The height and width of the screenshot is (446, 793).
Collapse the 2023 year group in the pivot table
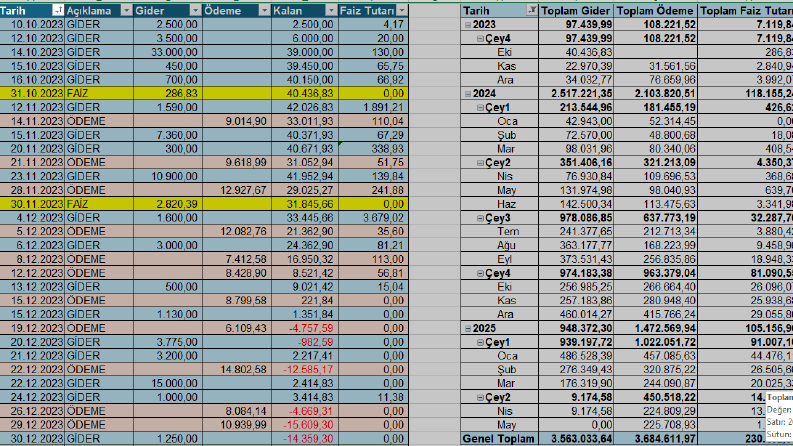(x=468, y=25)
